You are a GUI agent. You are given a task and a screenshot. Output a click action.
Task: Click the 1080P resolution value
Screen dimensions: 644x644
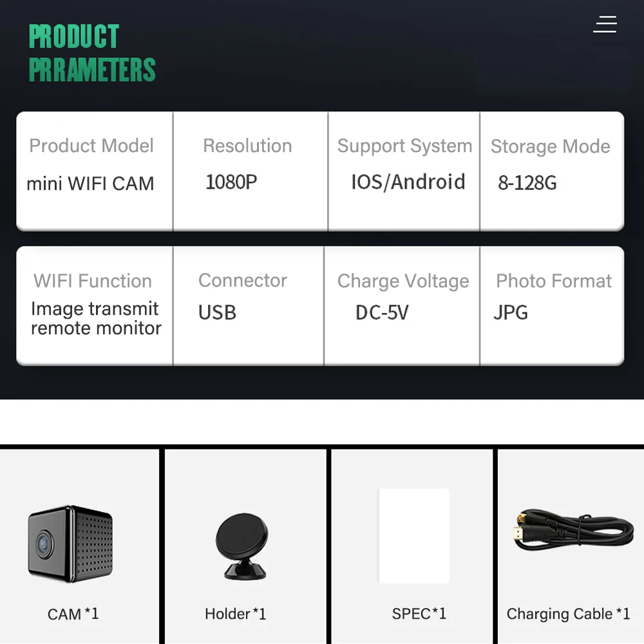tap(231, 182)
